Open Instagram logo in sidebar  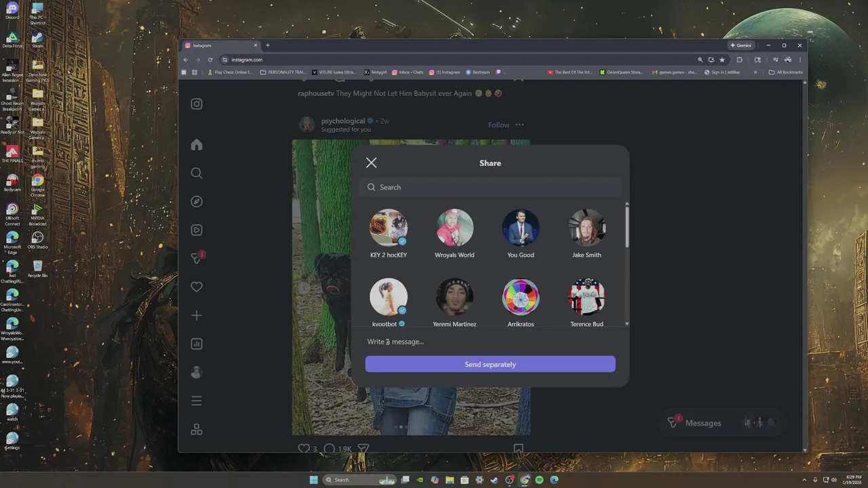tap(197, 104)
